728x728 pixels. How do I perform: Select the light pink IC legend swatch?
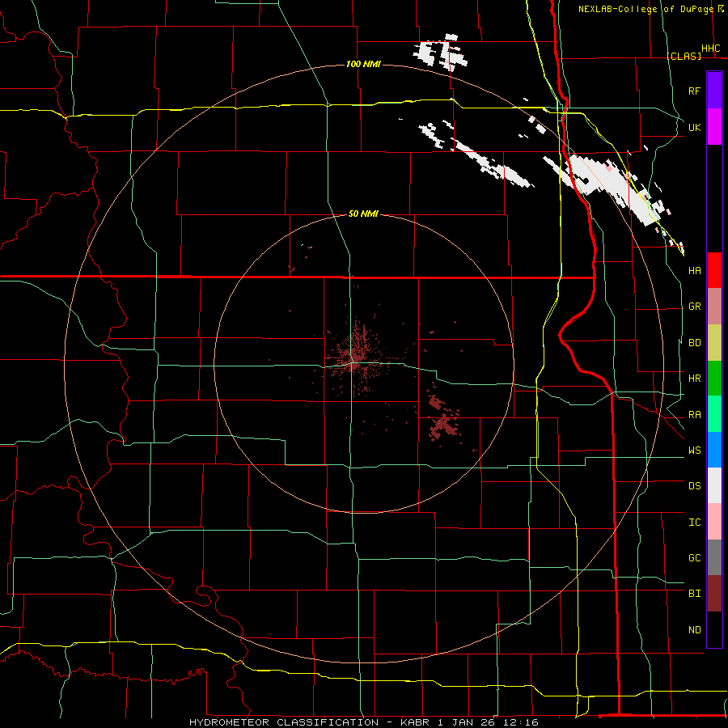pos(714,522)
